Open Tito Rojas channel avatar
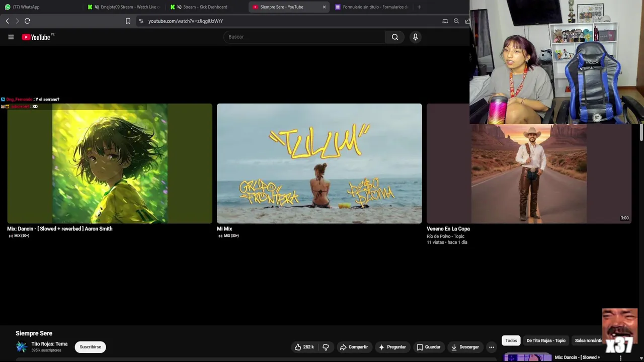This screenshot has height=362, width=644. coord(22,347)
